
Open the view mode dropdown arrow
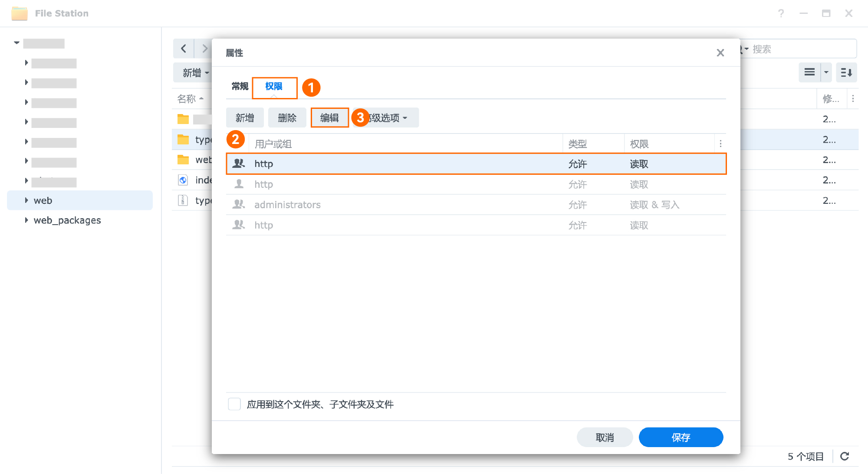pos(826,72)
